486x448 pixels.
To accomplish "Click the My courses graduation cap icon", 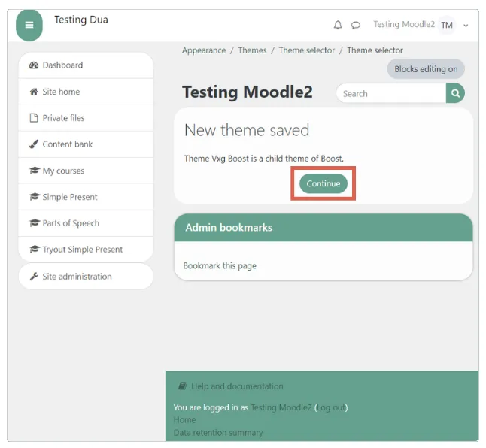I will coord(35,171).
